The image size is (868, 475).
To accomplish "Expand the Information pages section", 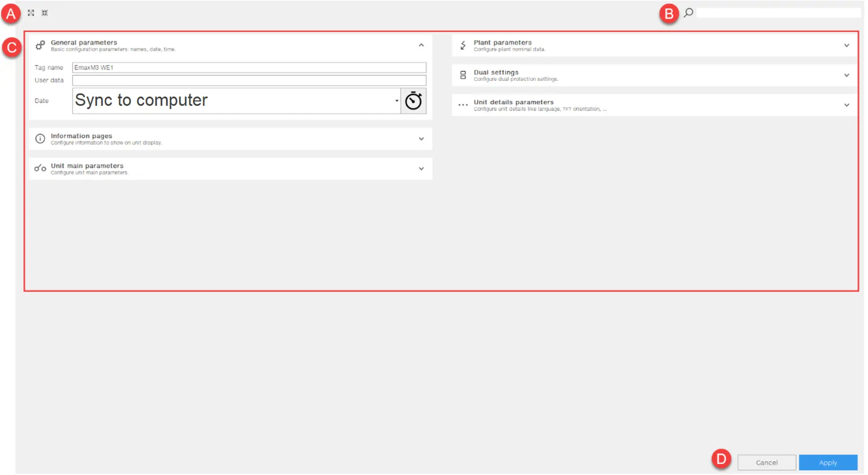I will pyautogui.click(x=421, y=139).
